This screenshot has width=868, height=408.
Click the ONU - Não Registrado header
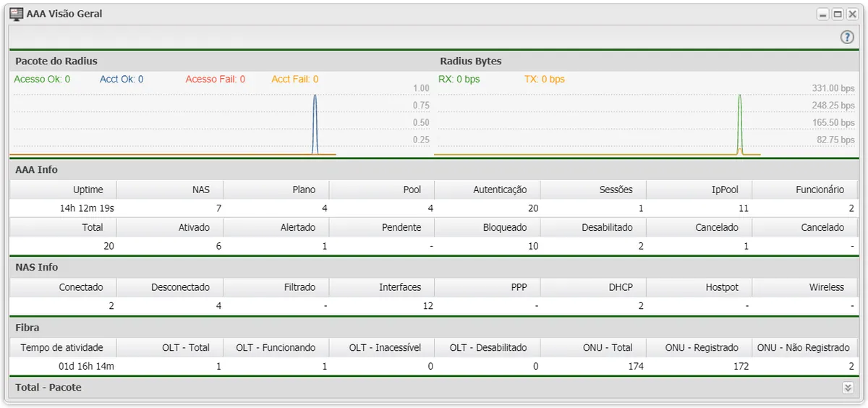pos(805,347)
